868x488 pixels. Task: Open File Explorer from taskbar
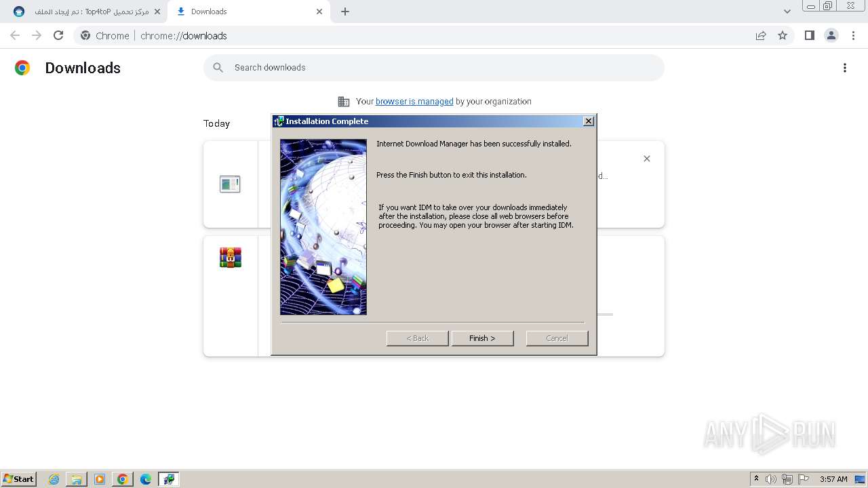click(x=77, y=479)
